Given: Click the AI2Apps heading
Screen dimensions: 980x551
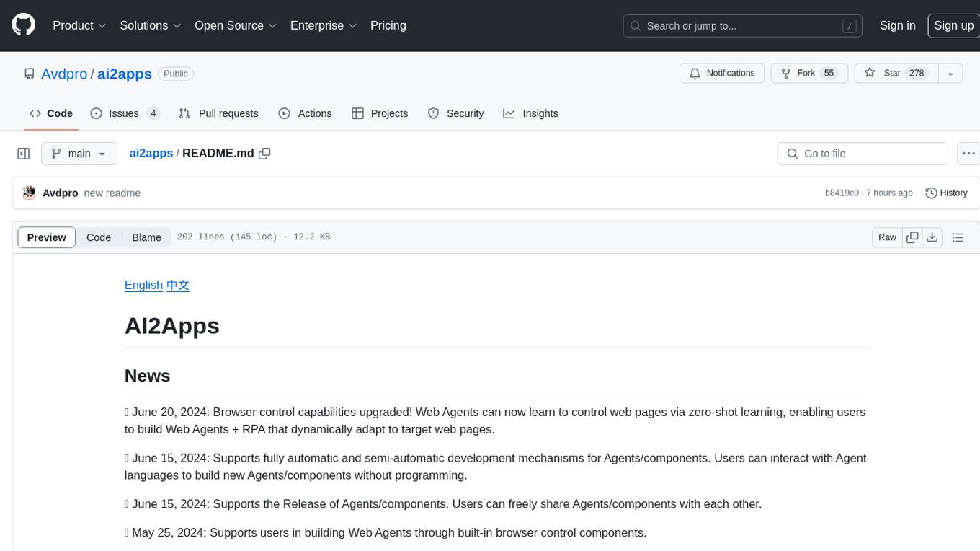Looking at the screenshot, I should (x=172, y=326).
